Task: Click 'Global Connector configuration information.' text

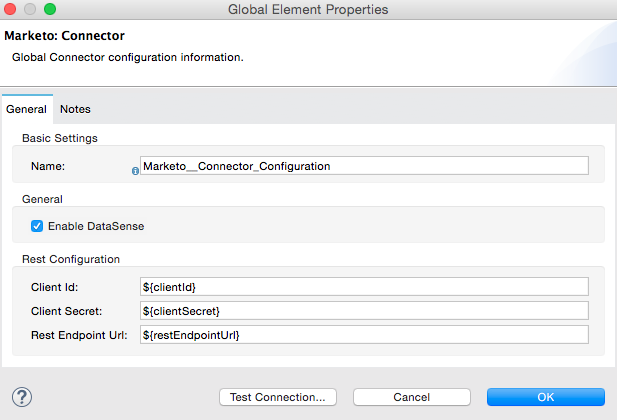Action: [x=128, y=57]
